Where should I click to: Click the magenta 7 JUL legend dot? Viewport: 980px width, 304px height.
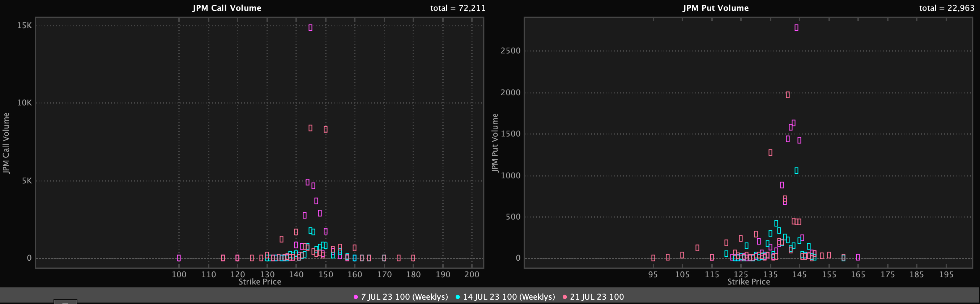[x=356, y=297]
